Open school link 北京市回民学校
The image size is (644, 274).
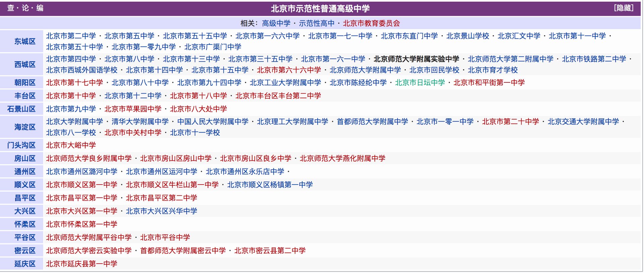(x=434, y=70)
